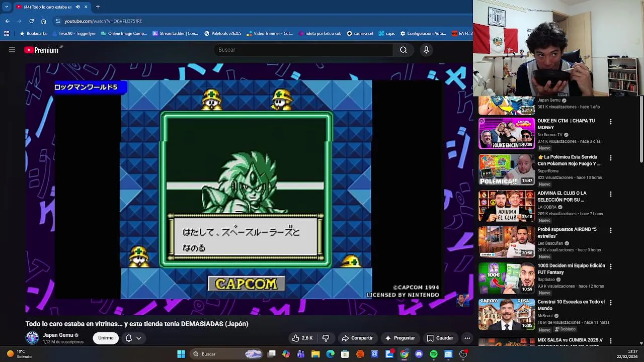Viewport: 644px width, 362px height.
Task: Open Online Image Comp... bookmark
Action: click(123, 34)
